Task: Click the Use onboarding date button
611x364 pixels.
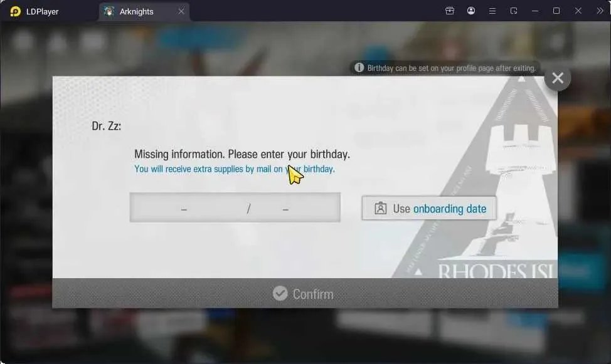Action: pos(429,209)
